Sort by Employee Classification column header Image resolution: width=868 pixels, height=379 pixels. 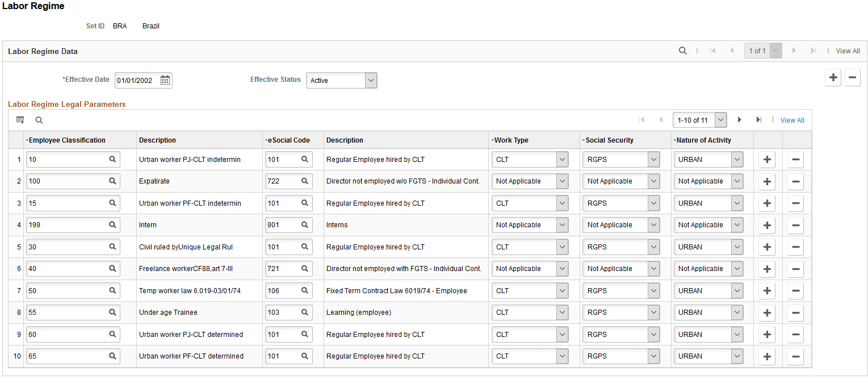click(67, 140)
